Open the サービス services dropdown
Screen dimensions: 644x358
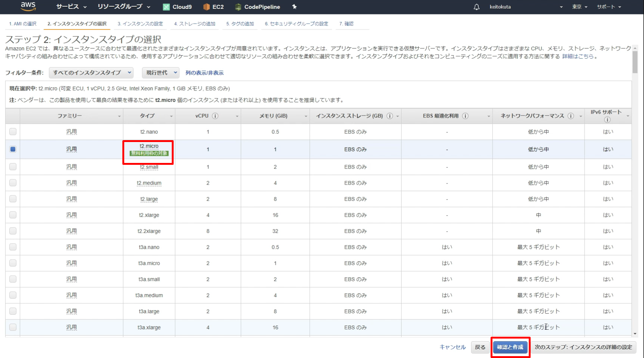pyautogui.click(x=71, y=7)
